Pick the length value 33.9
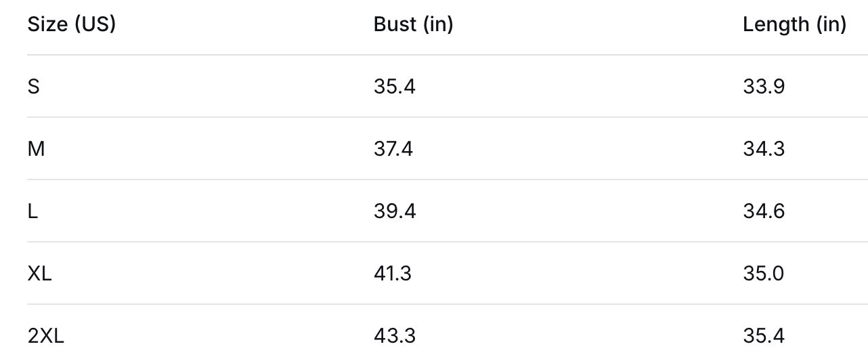Image resolution: width=868 pixels, height=359 pixels. (x=764, y=87)
